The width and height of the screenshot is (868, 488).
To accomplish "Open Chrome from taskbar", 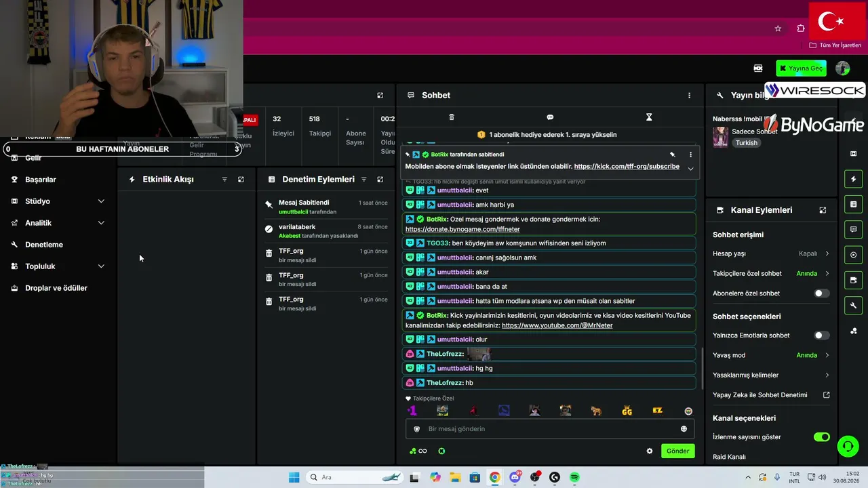I will pos(495,477).
